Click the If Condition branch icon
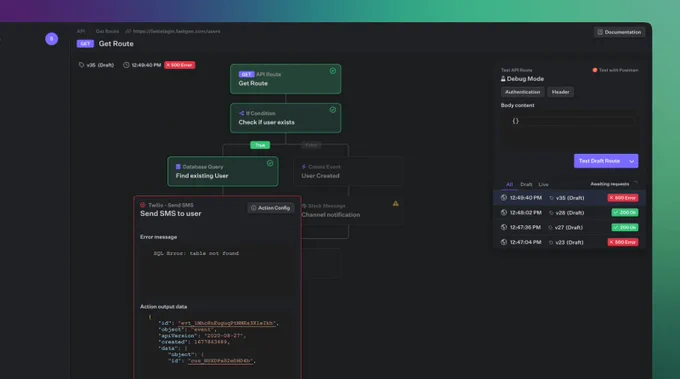Viewport: 680px width, 379px height. [x=242, y=113]
